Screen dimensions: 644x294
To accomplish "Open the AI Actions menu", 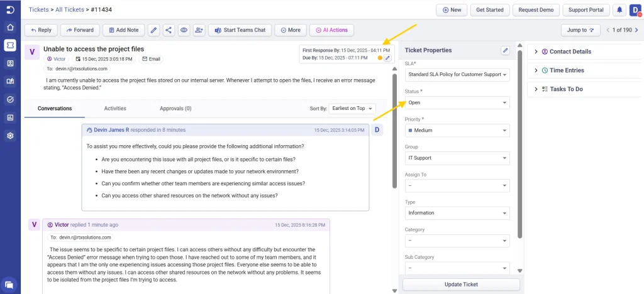I will click(331, 30).
